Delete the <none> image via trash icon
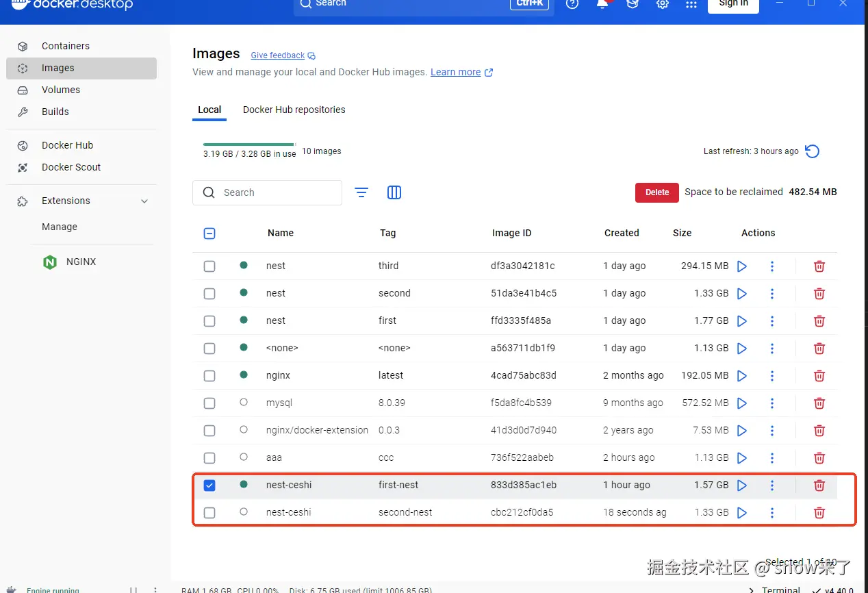 pos(819,349)
